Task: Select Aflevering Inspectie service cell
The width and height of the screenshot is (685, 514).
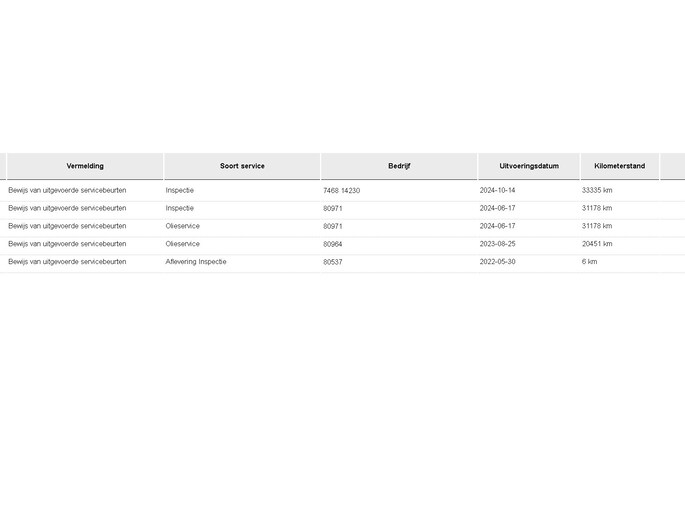Action: (196, 262)
